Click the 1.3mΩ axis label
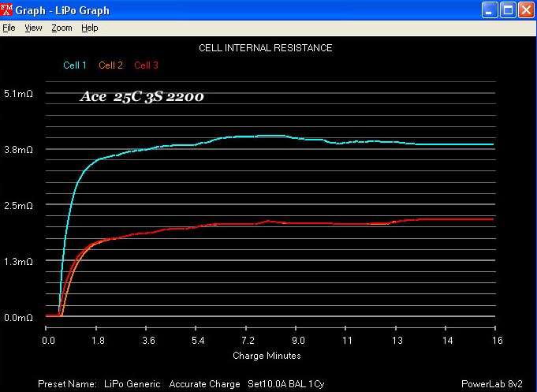 18,261
